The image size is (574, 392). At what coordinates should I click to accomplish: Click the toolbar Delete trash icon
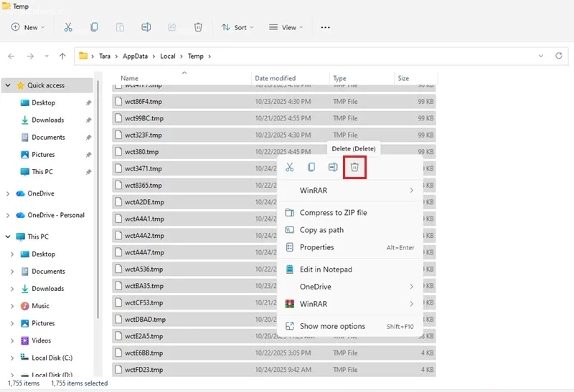pos(198,27)
